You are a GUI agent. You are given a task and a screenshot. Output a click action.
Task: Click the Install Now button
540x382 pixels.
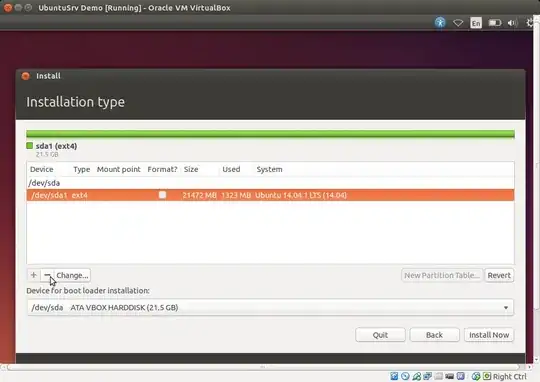click(x=489, y=335)
